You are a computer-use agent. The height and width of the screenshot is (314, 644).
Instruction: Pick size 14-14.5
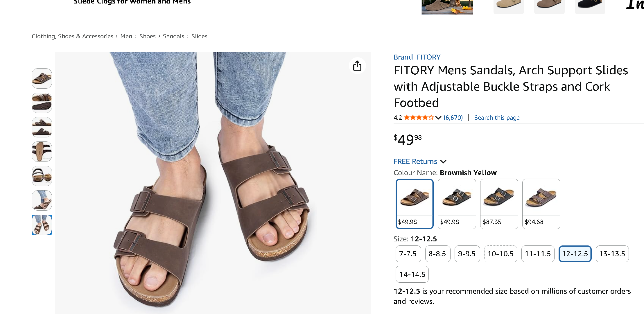(x=412, y=274)
